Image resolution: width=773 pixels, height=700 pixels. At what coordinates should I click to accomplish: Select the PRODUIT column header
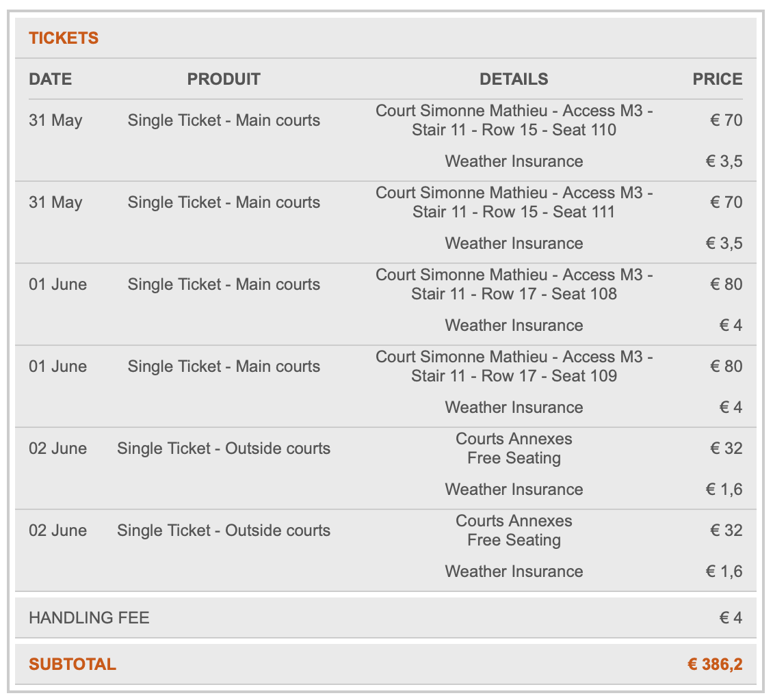tap(223, 79)
